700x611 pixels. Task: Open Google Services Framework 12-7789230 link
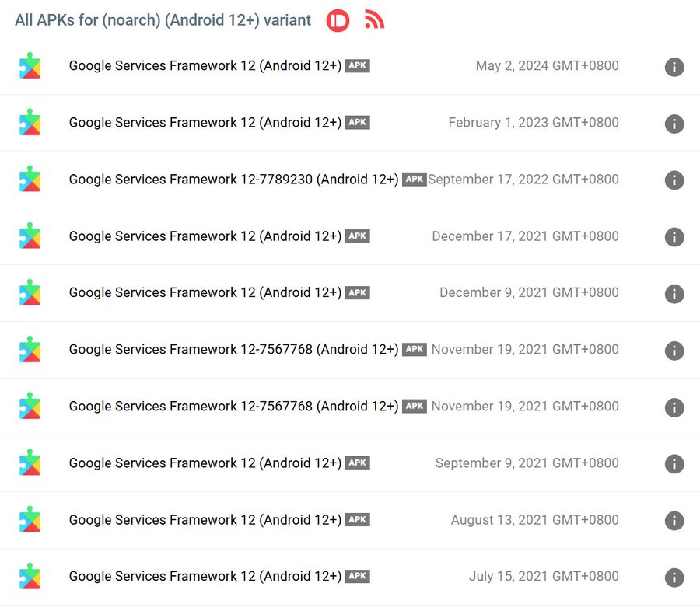coord(233,180)
